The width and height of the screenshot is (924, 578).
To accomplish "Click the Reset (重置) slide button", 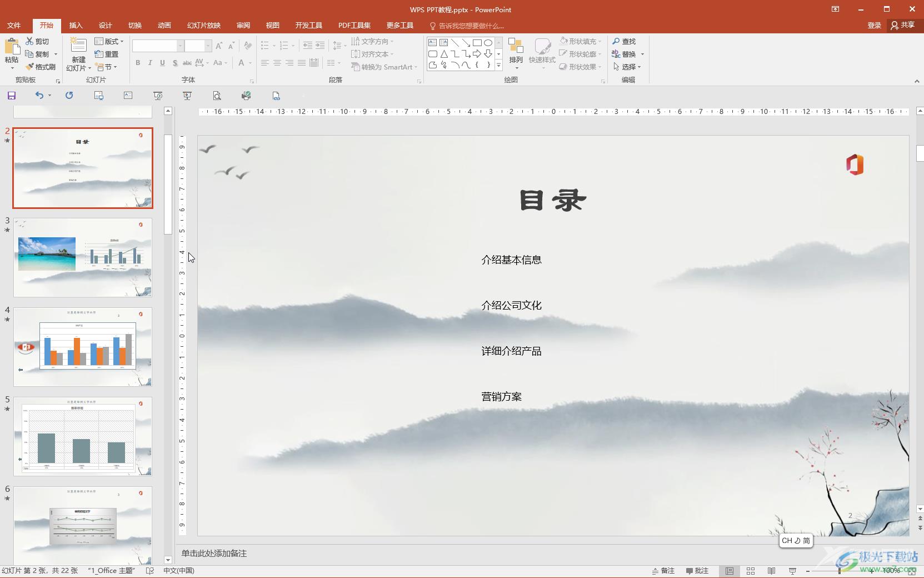I will 107,54.
